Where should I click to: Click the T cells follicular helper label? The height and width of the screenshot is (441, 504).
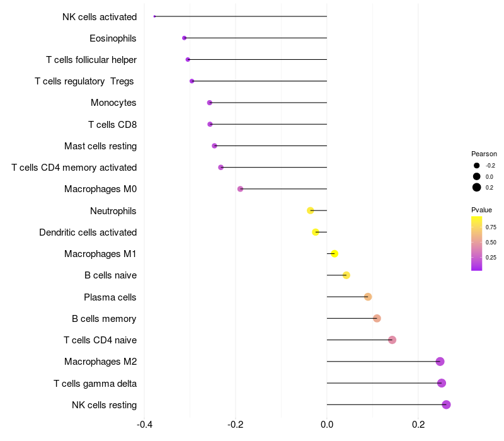pyautogui.click(x=91, y=60)
